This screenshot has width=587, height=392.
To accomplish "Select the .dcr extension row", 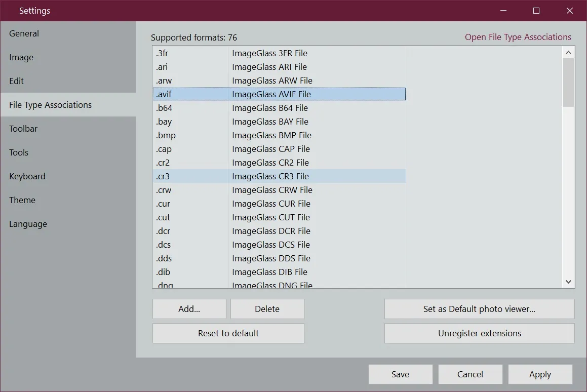I will point(279,231).
